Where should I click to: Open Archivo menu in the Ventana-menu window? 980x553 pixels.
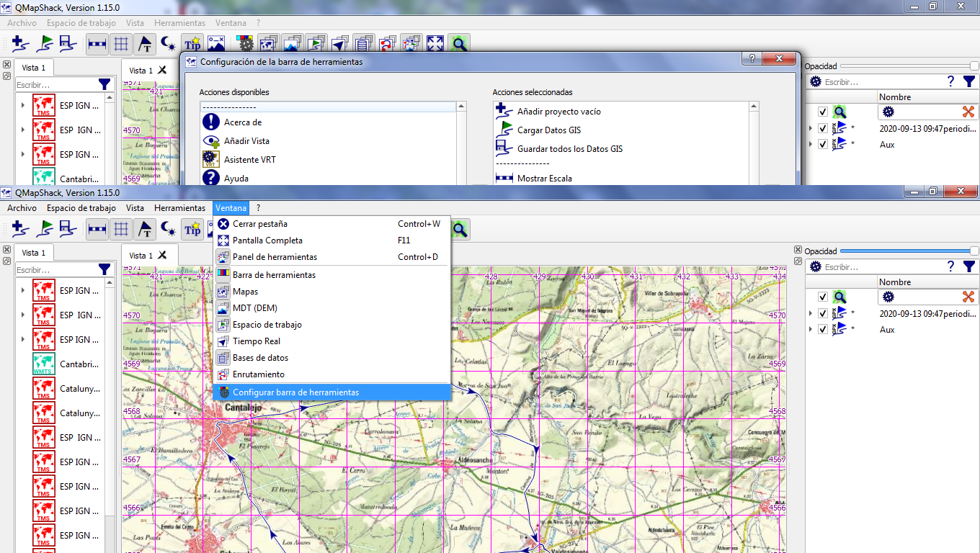[22, 208]
